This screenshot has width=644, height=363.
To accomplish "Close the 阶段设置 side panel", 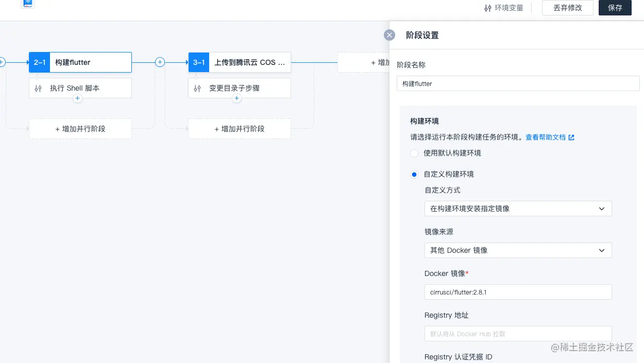I will (x=389, y=35).
